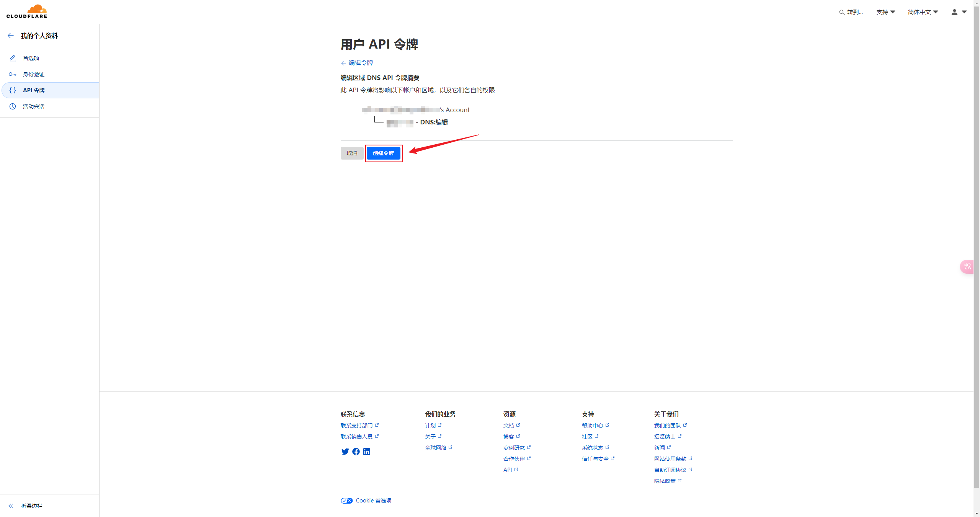The image size is (980, 517).
Task: Click the back arrow beside 我的个人资料
Action: coord(10,35)
